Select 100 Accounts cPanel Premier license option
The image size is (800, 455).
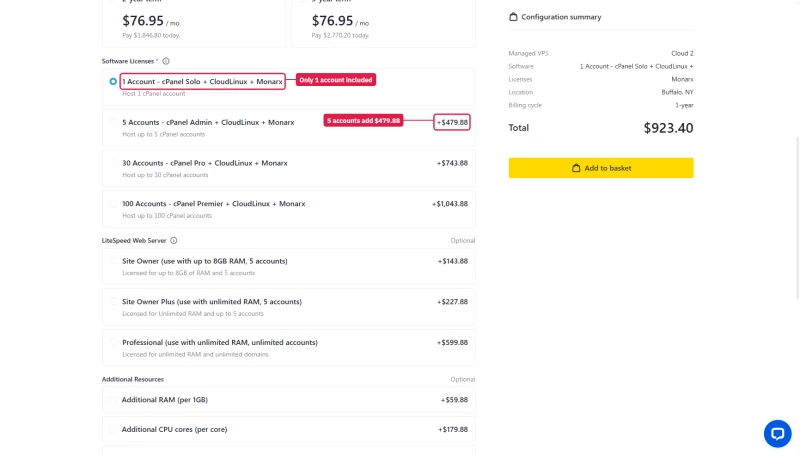[x=289, y=209]
